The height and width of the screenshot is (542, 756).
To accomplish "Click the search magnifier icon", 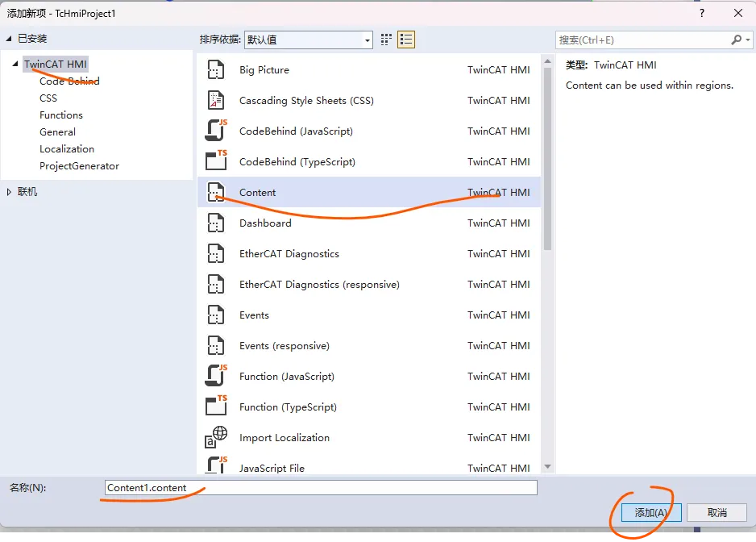I will [x=736, y=40].
